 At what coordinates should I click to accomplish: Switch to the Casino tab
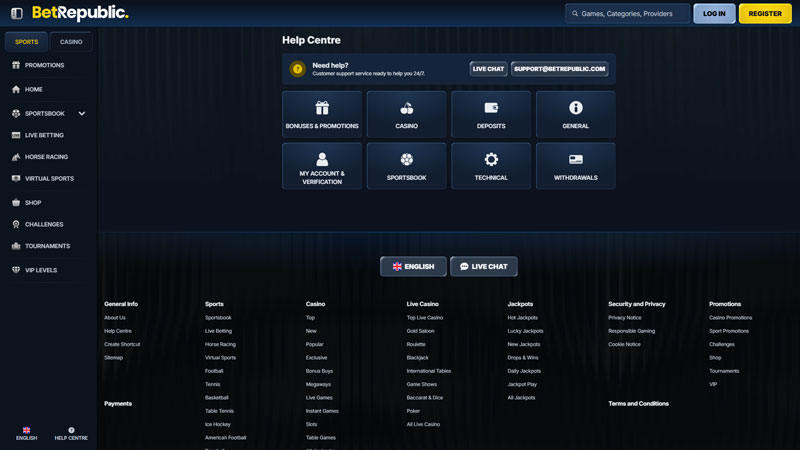71,42
